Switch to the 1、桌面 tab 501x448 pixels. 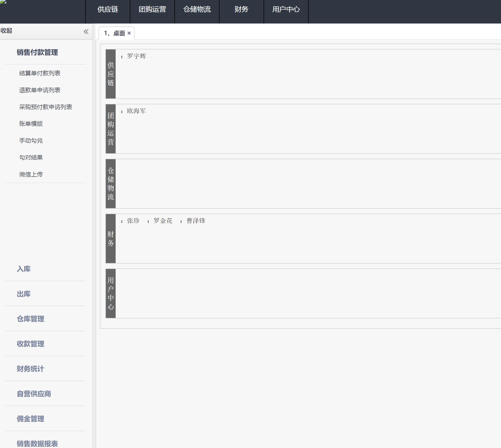click(114, 33)
